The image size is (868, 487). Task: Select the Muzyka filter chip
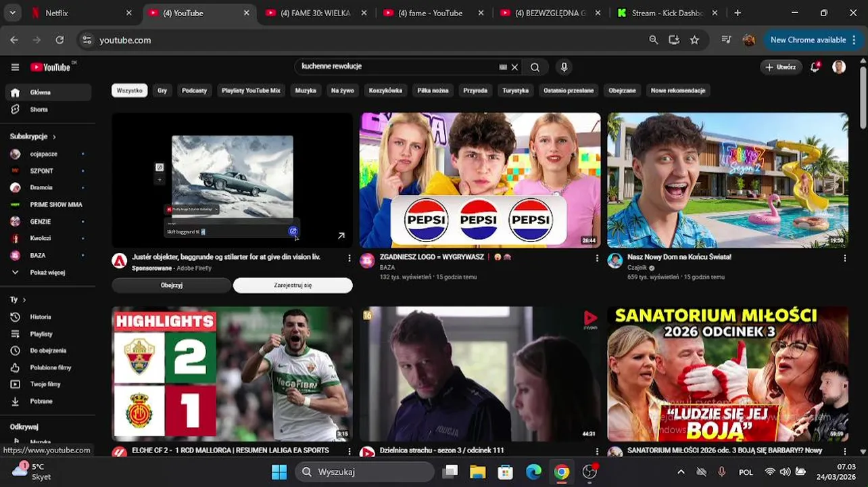point(306,90)
